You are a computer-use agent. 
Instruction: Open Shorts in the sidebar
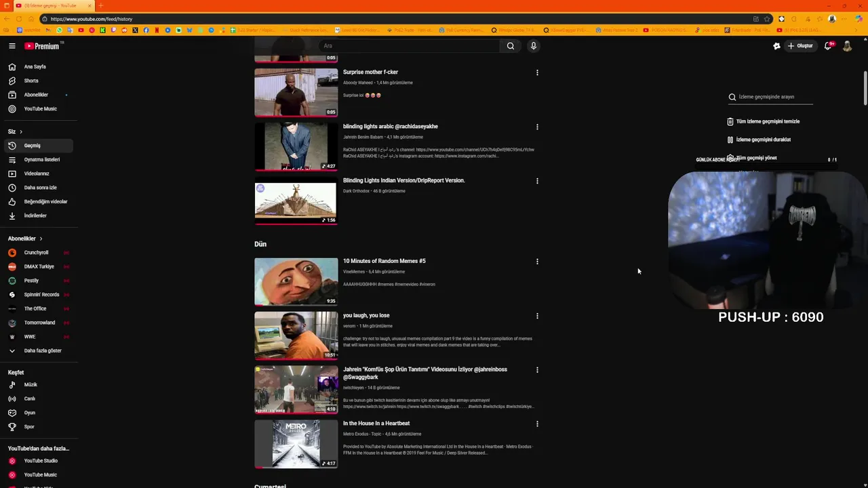tap(38, 81)
